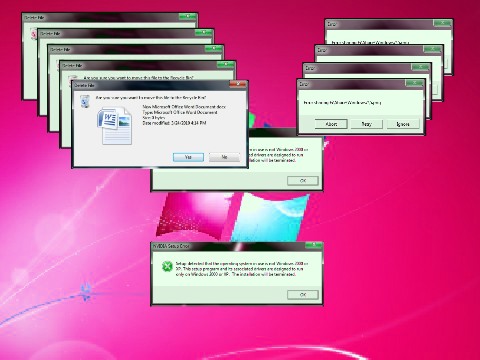Image resolution: width=480 pixels, height=360 pixels.
Task: Click the 'Are you sure' question in the front Delete File dialog
Action: [151, 98]
